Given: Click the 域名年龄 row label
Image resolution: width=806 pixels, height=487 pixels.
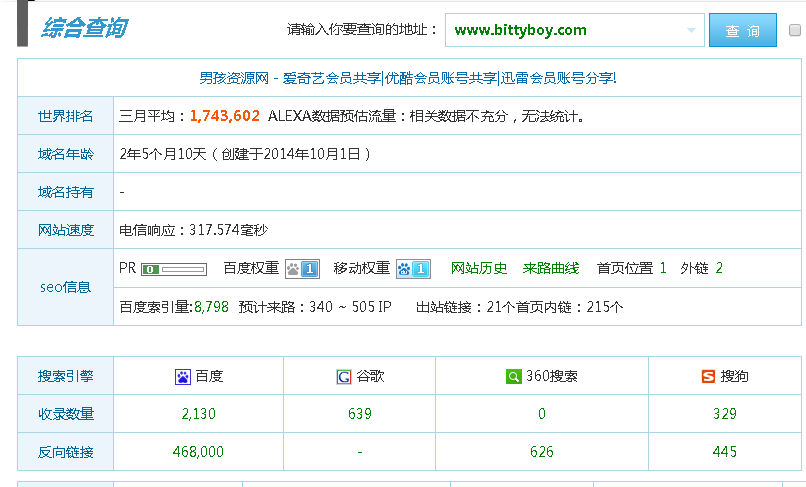Looking at the screenshot, I should tap(65, 154).
